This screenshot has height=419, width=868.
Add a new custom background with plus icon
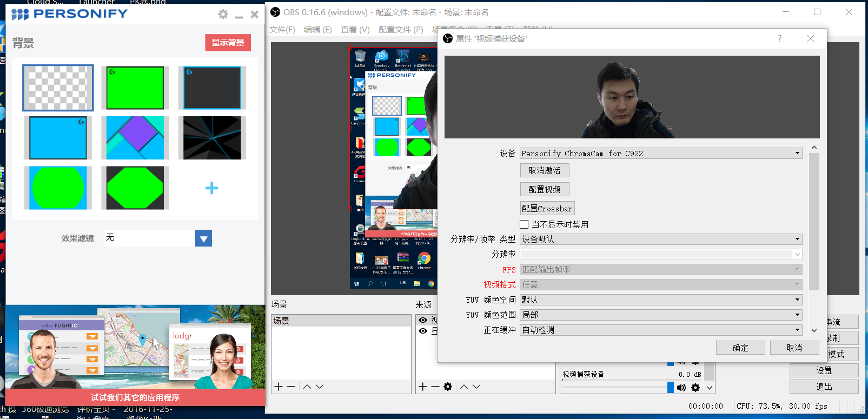coord(212,188)
